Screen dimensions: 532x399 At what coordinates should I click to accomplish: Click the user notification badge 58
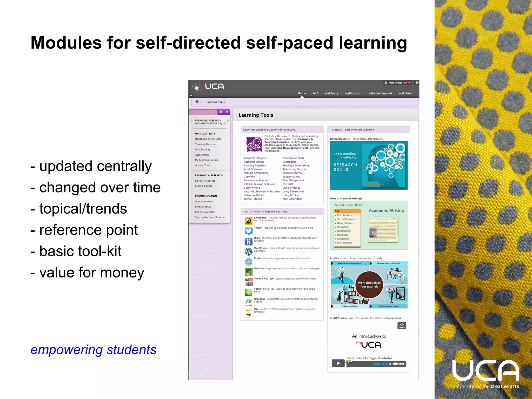pyautogui.click(x=405, y=83)
